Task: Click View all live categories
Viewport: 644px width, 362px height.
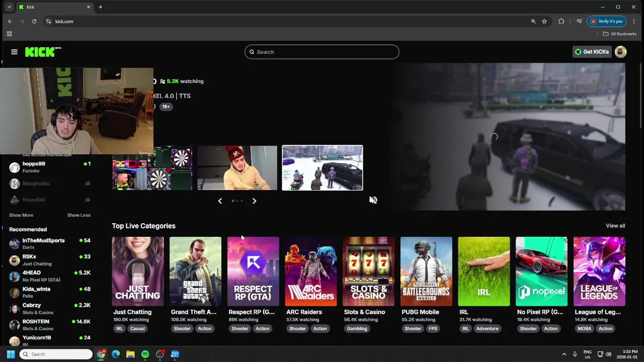Action: 615,226
